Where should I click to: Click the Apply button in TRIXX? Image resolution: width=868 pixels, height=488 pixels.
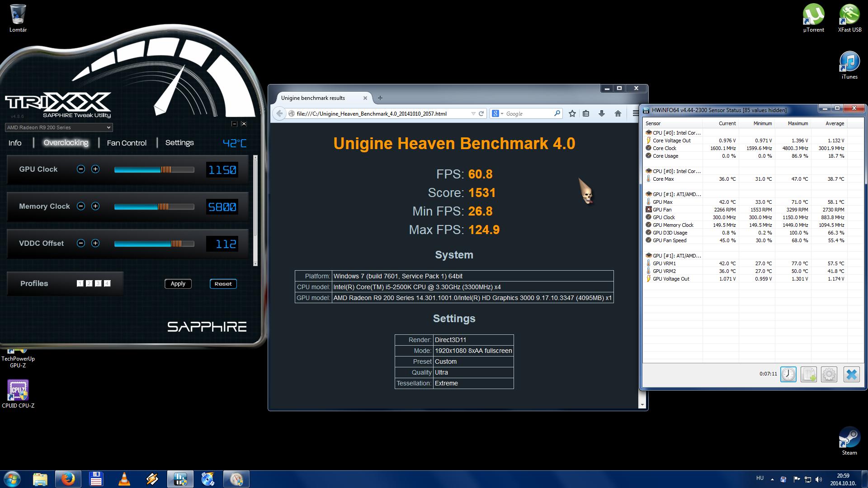pos(178,284)
